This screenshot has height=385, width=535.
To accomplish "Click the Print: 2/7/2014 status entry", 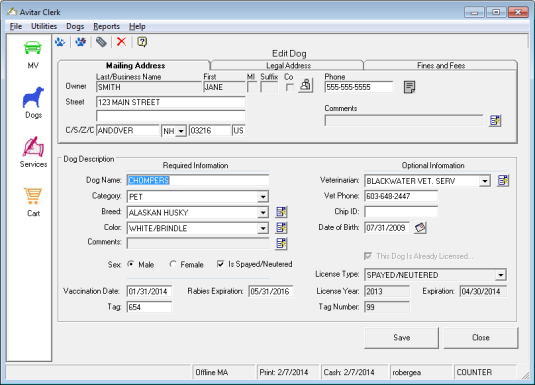I will pyautogui.click(x=288, y=372).
